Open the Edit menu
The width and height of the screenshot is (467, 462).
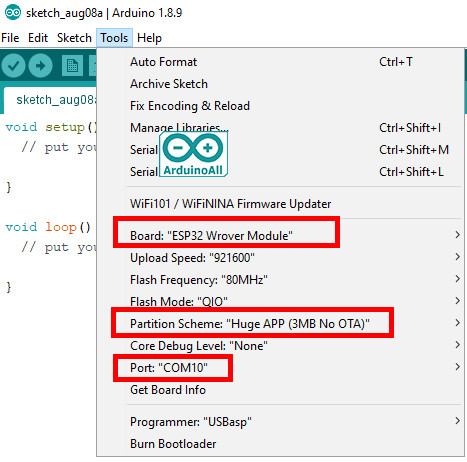(x=38, y=38)
